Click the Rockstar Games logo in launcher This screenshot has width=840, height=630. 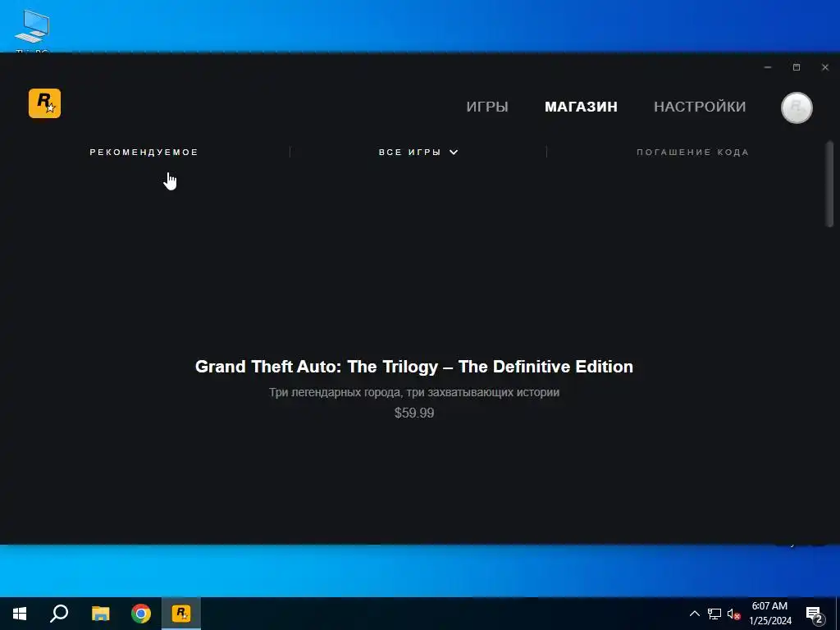[44, 103]
